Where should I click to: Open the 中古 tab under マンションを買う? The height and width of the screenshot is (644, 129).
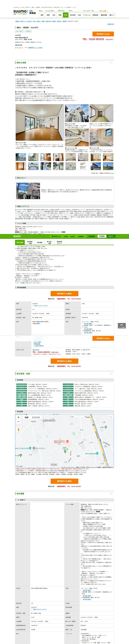click(54, 15)
